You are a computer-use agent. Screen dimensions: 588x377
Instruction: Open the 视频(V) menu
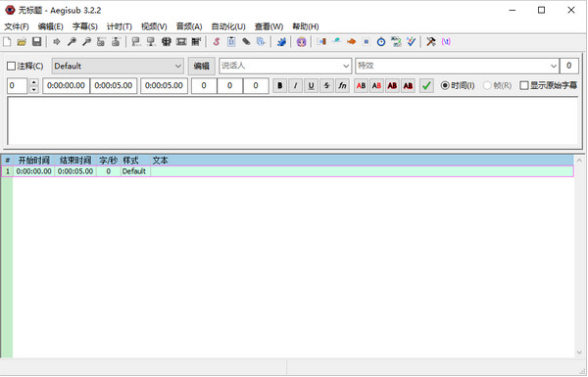coord(154,26)
